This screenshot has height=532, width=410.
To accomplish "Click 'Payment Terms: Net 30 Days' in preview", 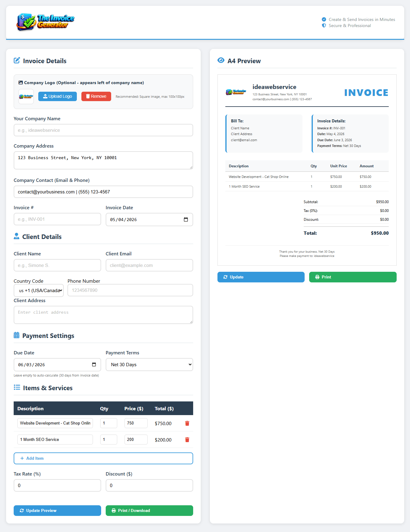I will point(339,146).
